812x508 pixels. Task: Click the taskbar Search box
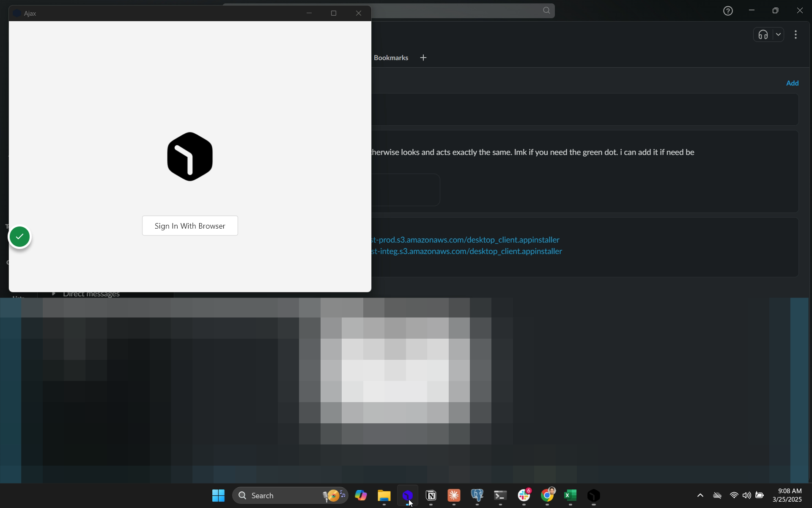(290, 495)
